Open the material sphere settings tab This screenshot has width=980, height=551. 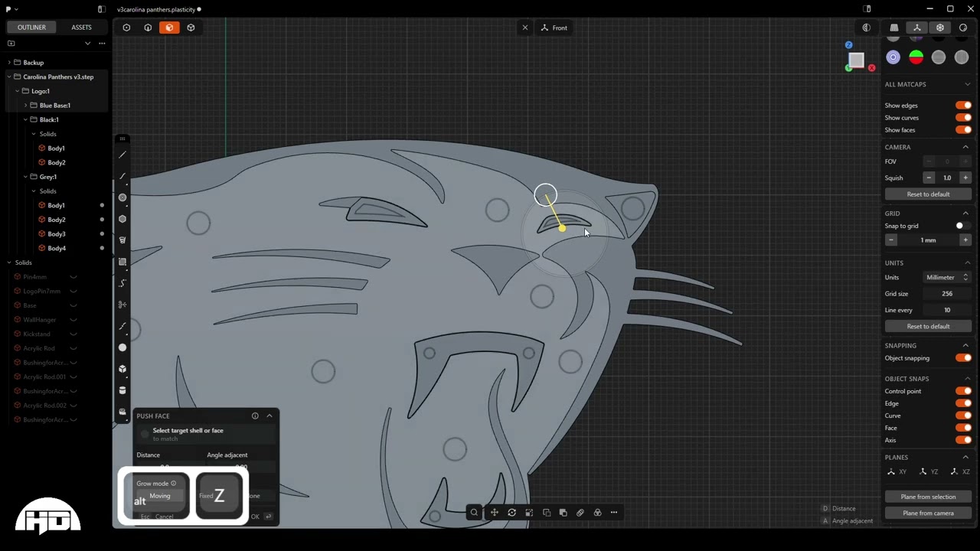[x=963, y=28]
